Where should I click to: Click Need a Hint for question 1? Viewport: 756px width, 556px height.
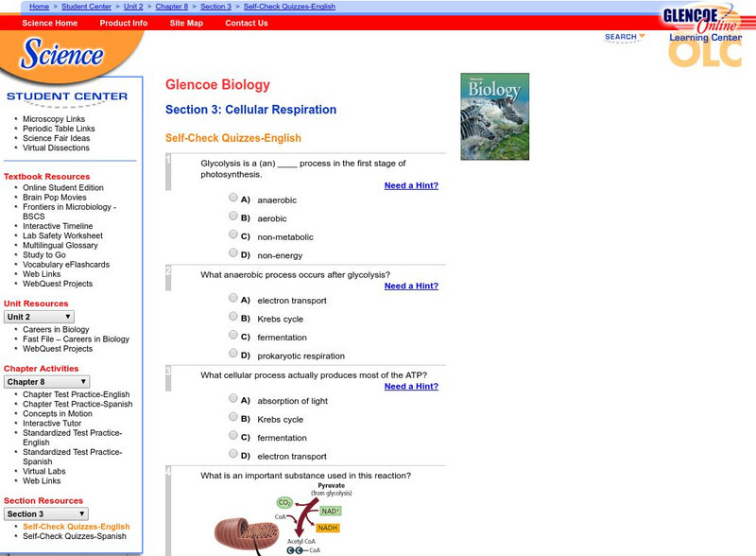[x=411, y=185]
